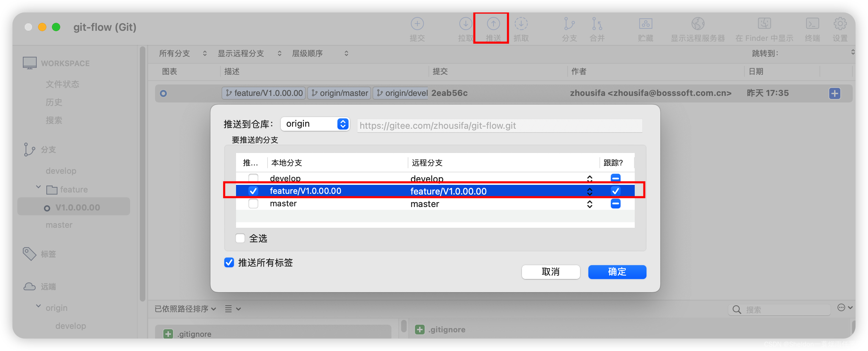
Task: Collapse the origin remote in sidebar
Action: point(38,306)
